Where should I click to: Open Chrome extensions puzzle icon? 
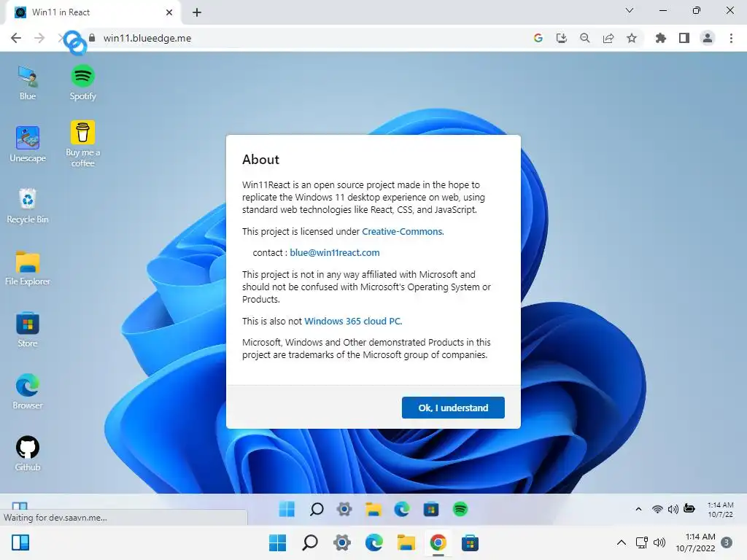pyautogui.click(x=660, y=38)
